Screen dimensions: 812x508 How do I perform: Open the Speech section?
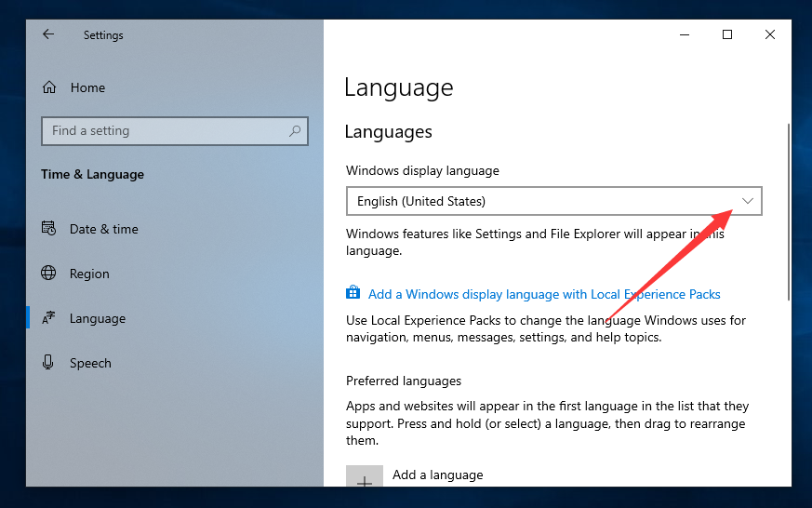[x=90, y=363]
